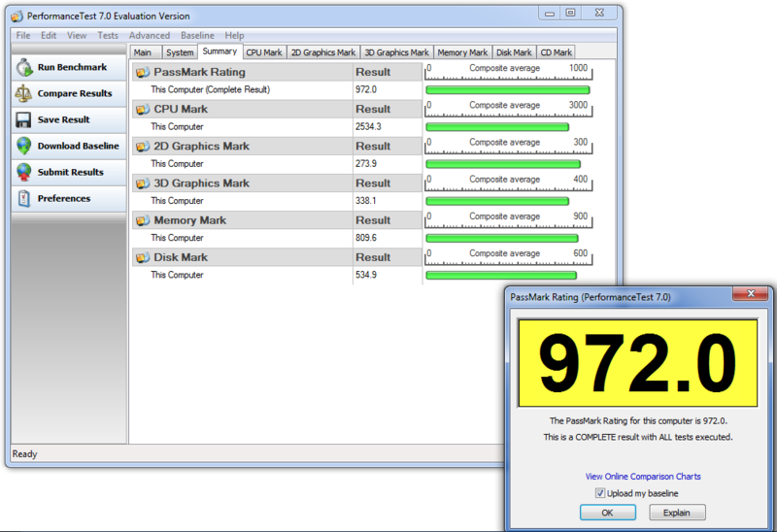Click the PassMark Rating green result bar
Screen dimensions: 777x532
508,90
